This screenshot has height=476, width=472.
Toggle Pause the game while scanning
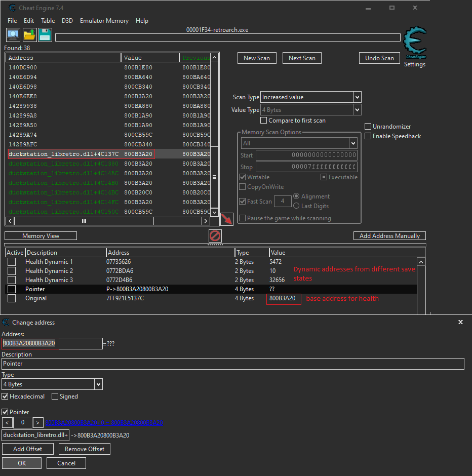(x=242, y=218)
